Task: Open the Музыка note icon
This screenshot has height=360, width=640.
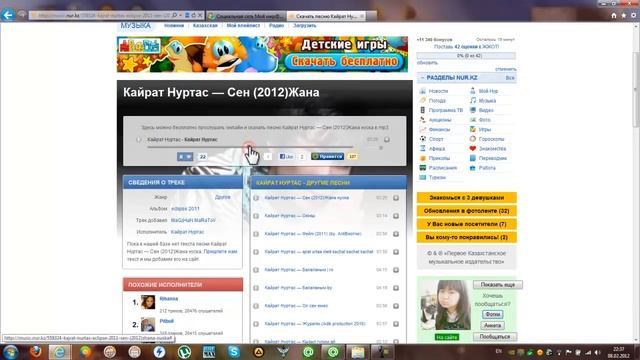Action: (473, 100)
